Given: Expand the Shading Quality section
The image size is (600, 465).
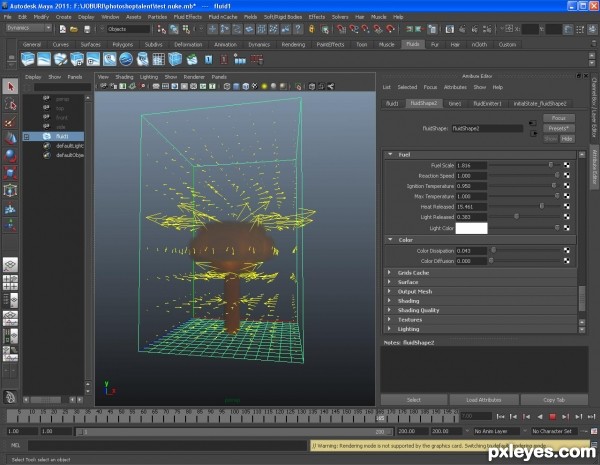Looking at the screenshot, I should 390,310.
